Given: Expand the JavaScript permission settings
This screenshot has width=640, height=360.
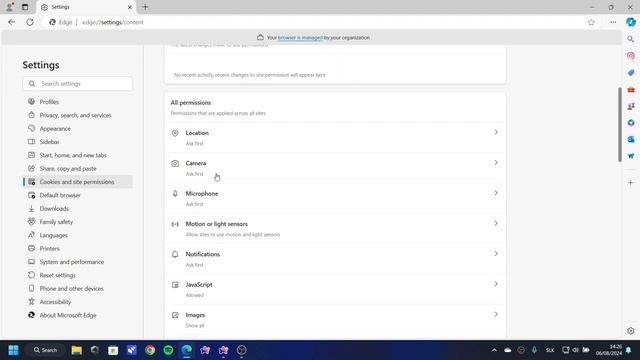Looking at the screenshot, I should [335, 289].
